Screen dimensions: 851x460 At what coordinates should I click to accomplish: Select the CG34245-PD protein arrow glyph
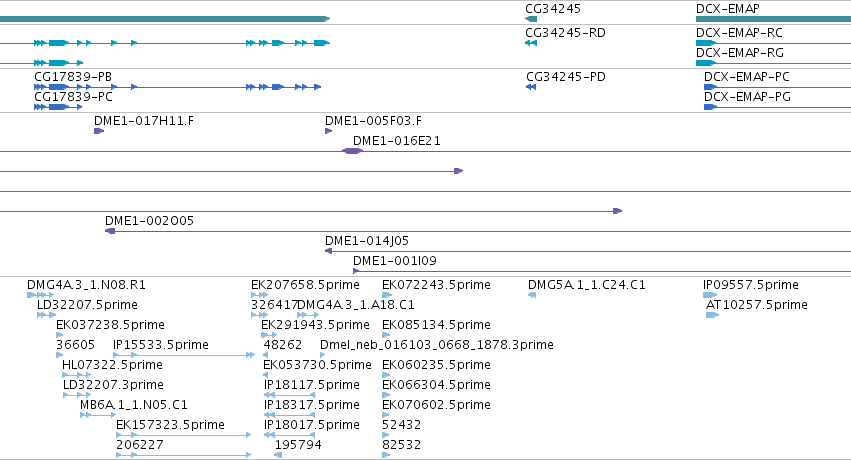531,87
